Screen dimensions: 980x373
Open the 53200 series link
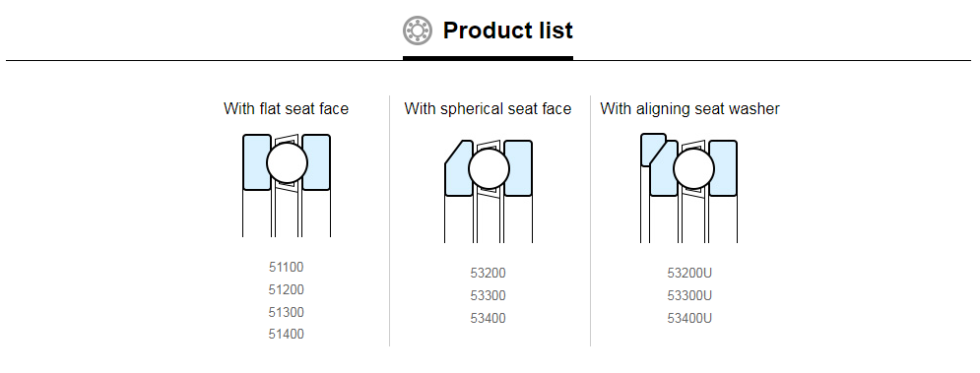(489, 273)
